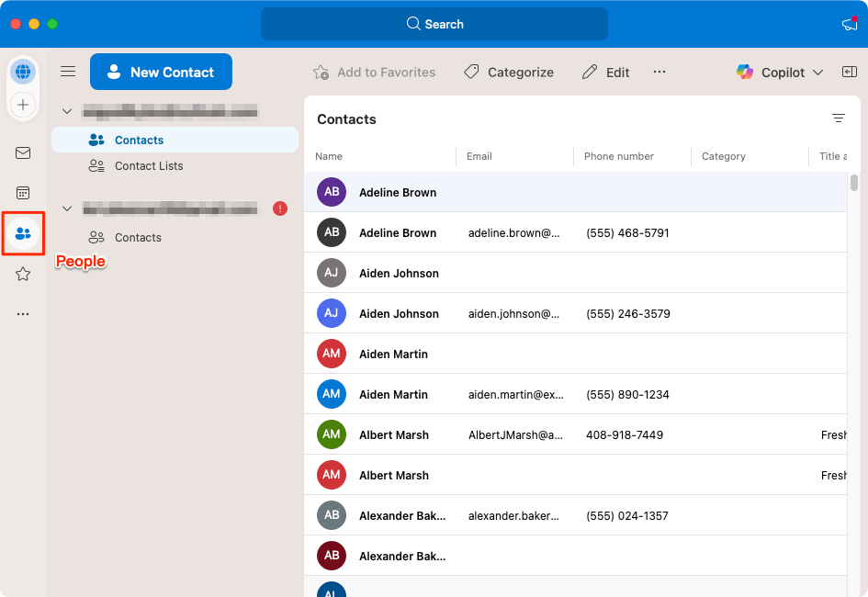Screen dimensions: 868x597
Task: Click the Edit pencil in the toolbar
Action: [x=605, y=72]
